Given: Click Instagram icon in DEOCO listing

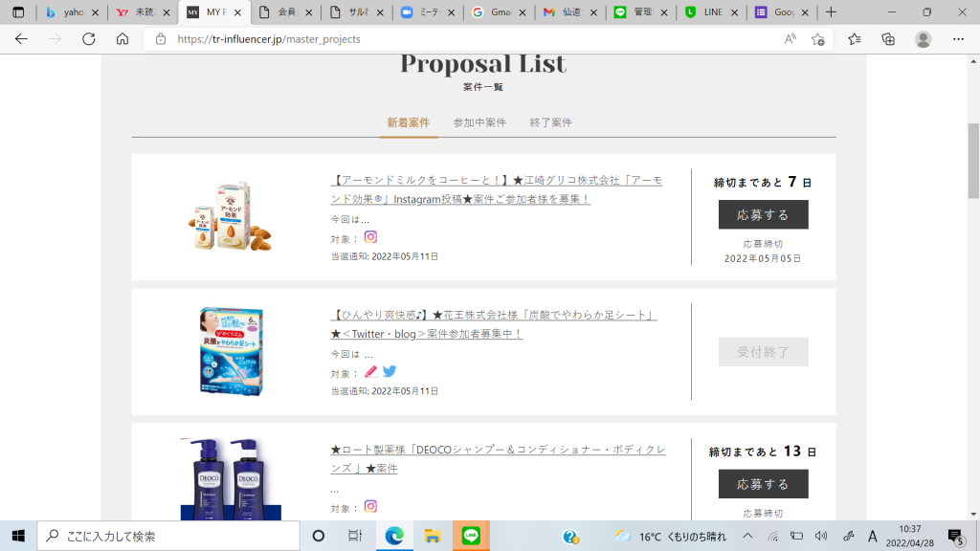Looking at the screenshot, I should (370, 507).
